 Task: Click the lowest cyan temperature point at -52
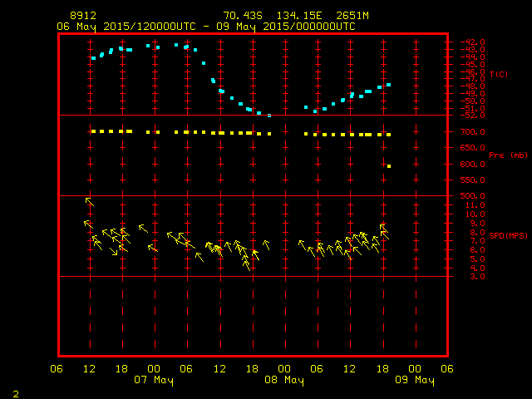pos(269,116)
